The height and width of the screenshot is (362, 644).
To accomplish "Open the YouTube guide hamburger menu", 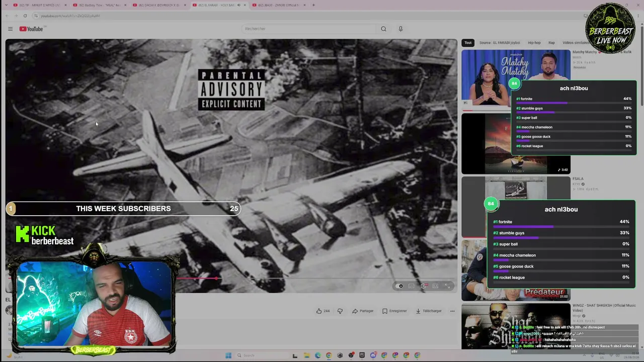I will (10, 29).
